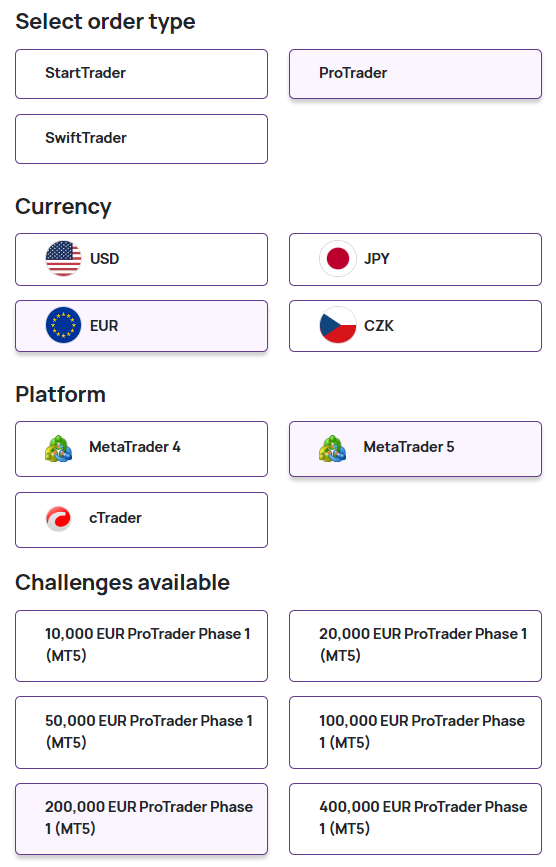Select the SwiftTrader order type
This screenshot has height=867, width=556.
point(141,139)
